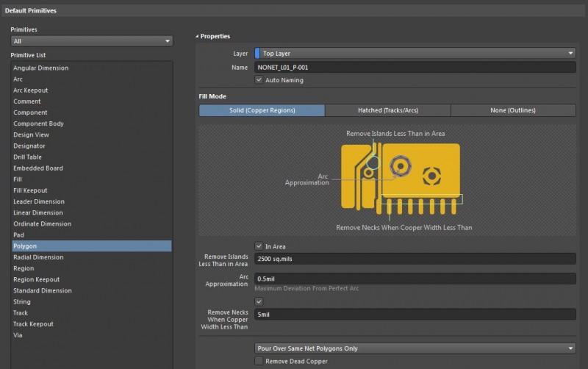Expand pour over same net options dropdown

point(415,348)
